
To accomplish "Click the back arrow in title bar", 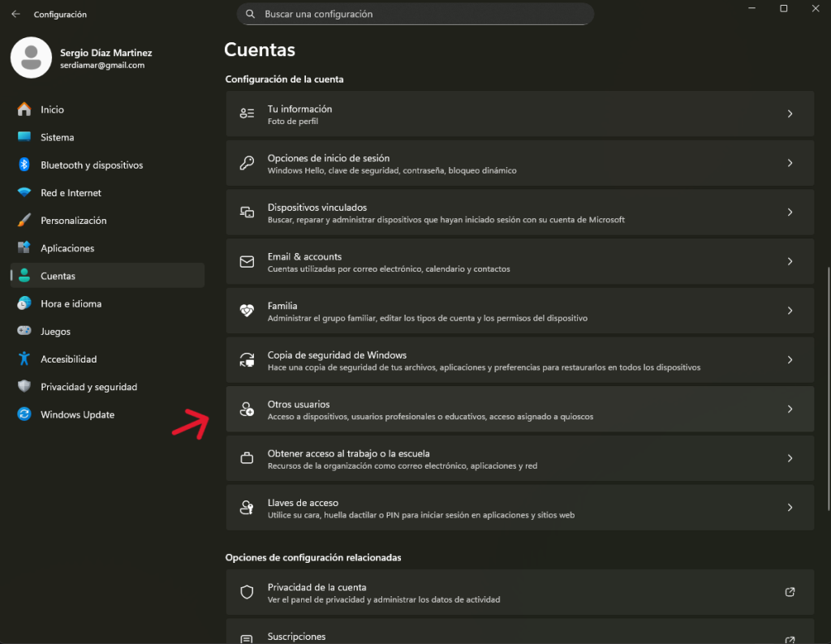I will coord(16,14).
